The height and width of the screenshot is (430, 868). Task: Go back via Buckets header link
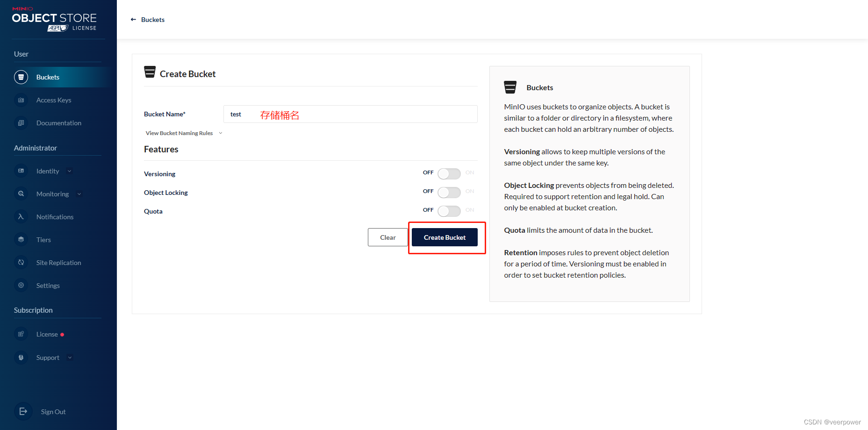coord(153,20)
